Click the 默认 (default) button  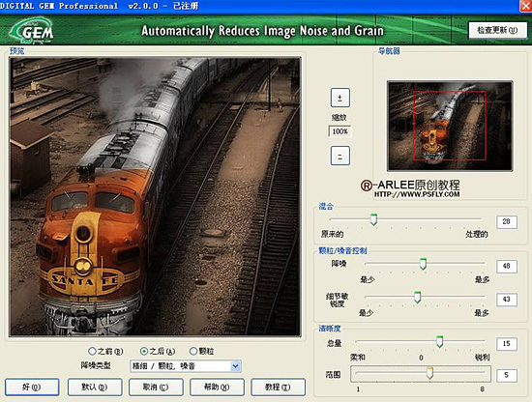pyautogui.click(x=95, y=388)
